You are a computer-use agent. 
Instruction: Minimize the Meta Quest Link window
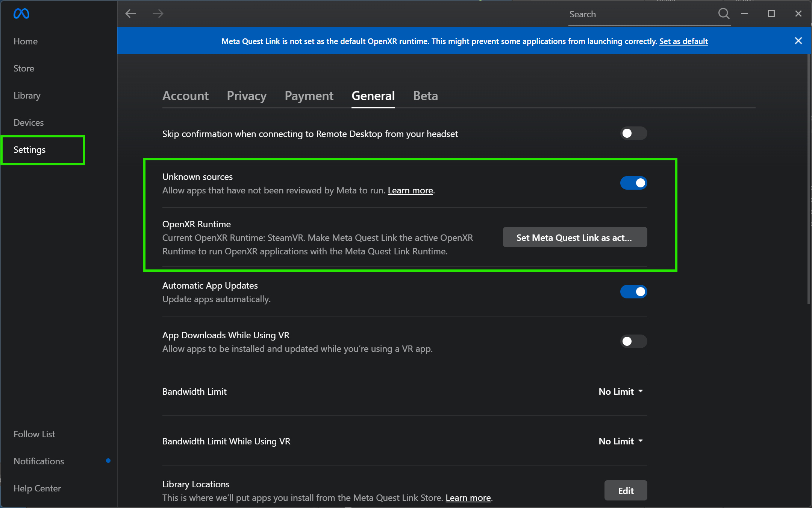[x=744, y=14]
